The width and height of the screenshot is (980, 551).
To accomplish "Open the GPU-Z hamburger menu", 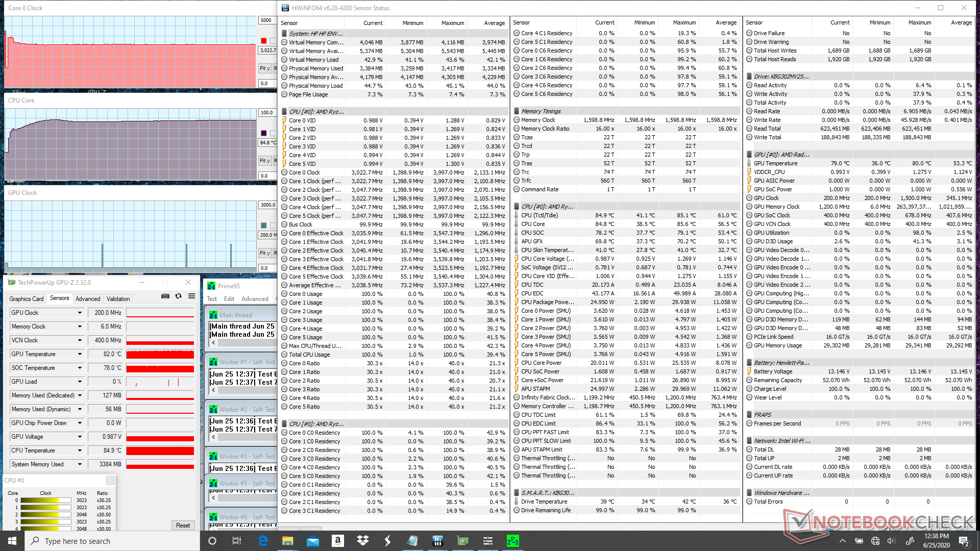I will tap(191, 296).
